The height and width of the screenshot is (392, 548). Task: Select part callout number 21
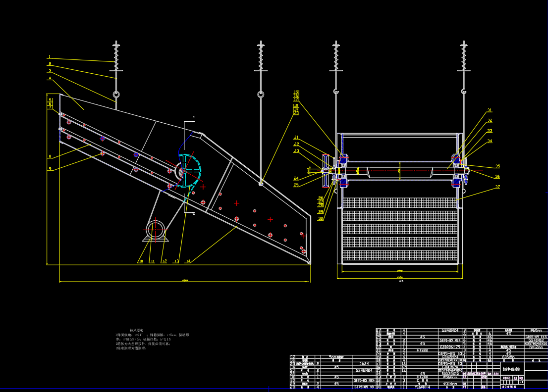pos(296,137)
